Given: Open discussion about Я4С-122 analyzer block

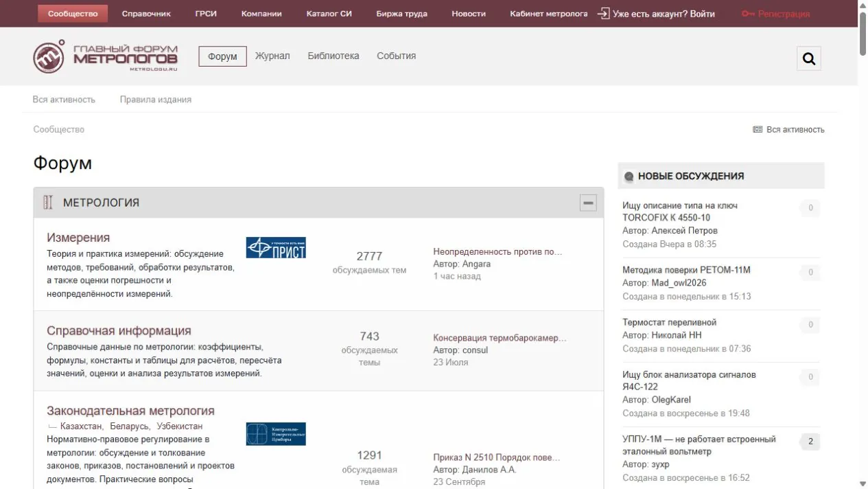Looking at the screenshot, I should 689,380.
